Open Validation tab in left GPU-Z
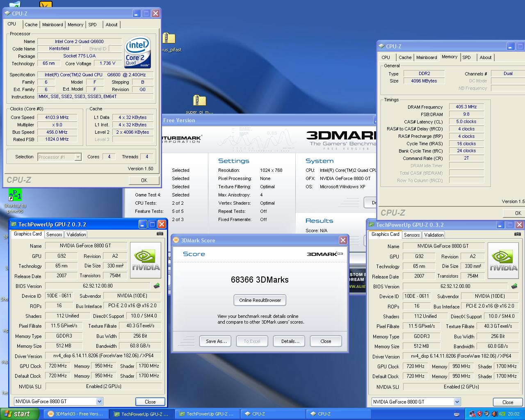 (76, 235)
